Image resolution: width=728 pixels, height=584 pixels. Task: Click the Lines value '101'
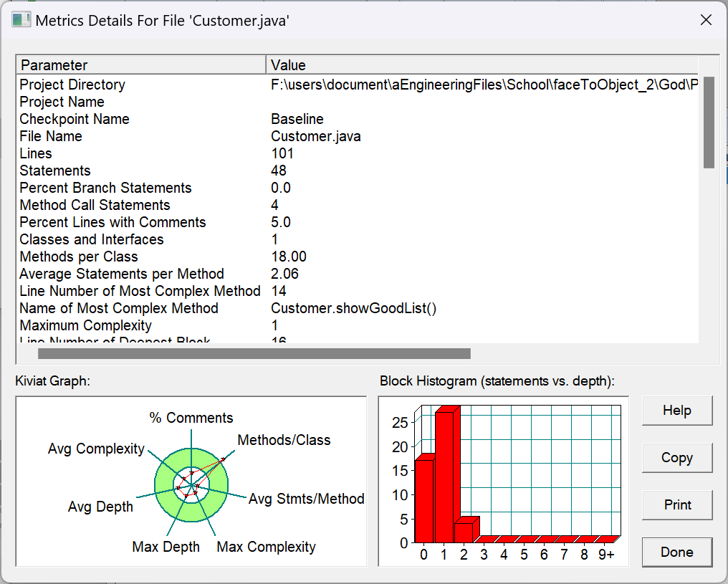click(282, 153)
